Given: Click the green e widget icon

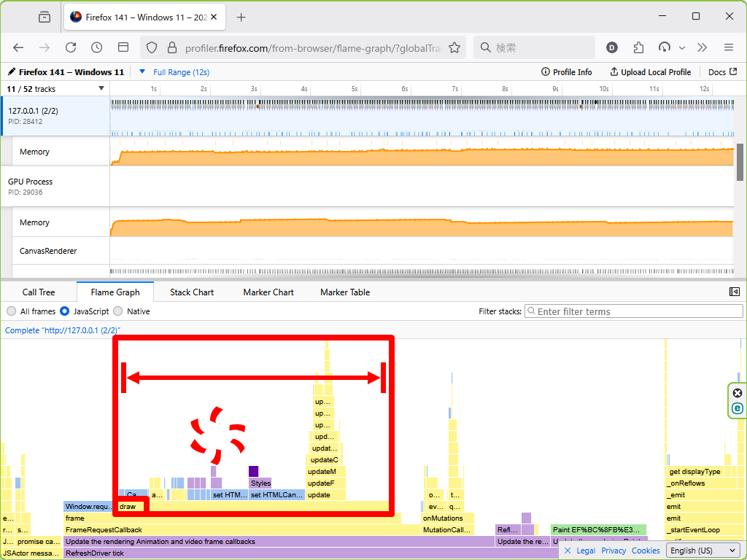Looking at the screenshot, I should 737,408.
